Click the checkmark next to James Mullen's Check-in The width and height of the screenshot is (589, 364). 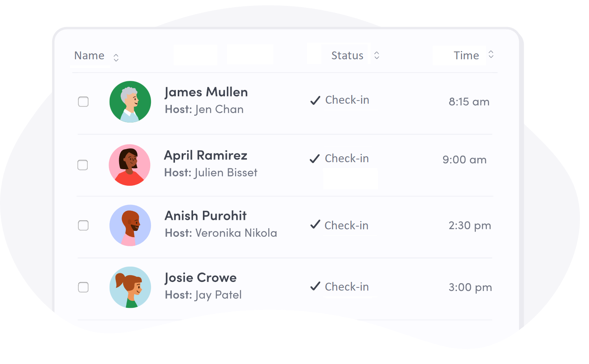pyautogui.click(x=315, y=101)
